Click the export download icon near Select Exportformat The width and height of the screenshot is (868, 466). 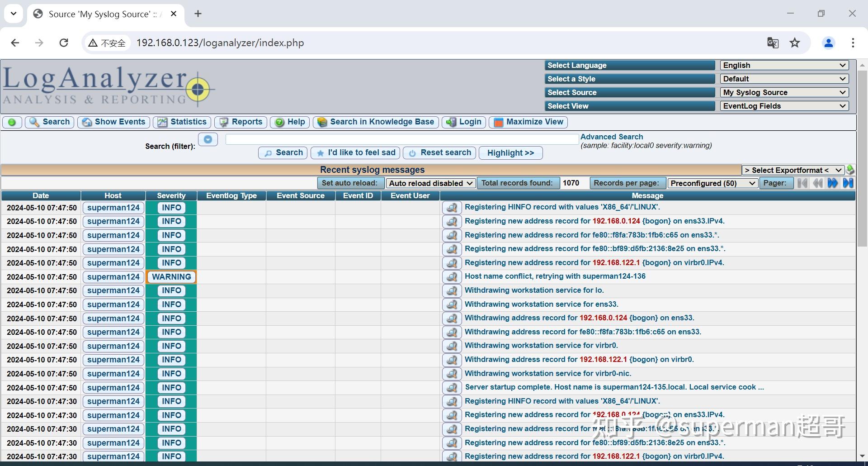tap(850, 170)
